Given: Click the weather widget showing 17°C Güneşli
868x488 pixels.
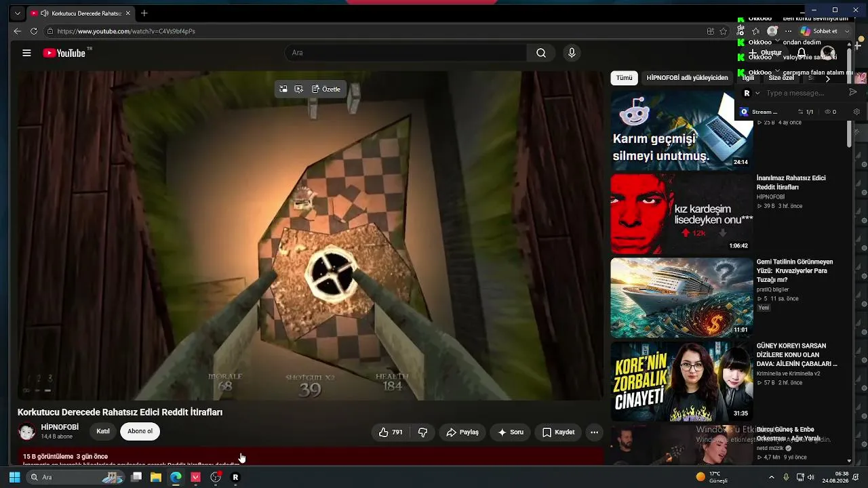Looking at the screenshot, I should coord(712,477).
